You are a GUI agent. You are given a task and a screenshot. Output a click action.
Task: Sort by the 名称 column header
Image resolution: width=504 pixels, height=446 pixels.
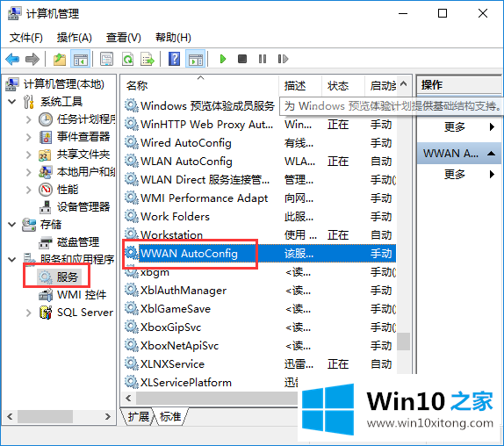click(199, 86)
